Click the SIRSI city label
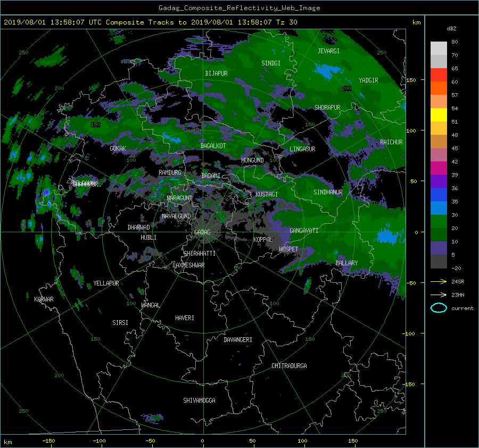 120,323
